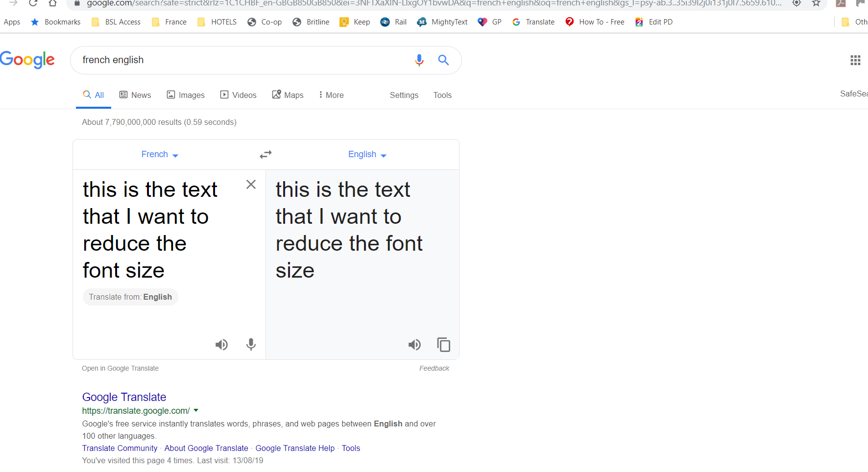
Task: Click the About 7,790,000,000 results text
Action: 159,122
